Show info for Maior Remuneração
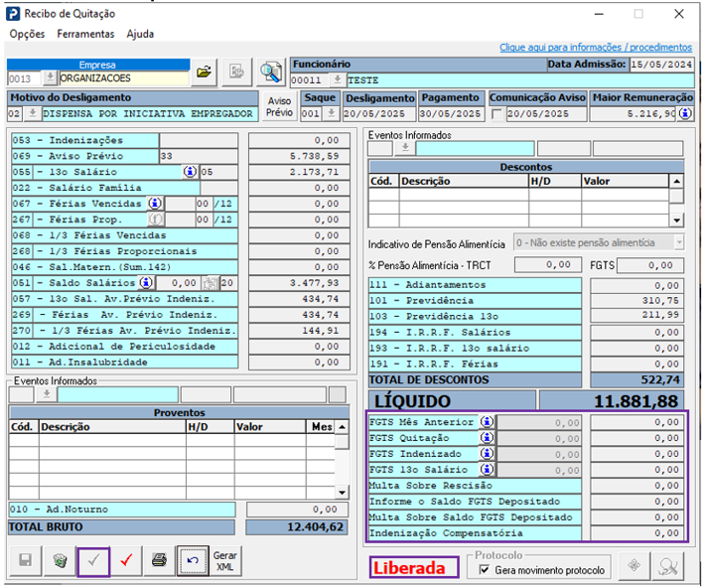The height and width of the screenshot is (588, 703). (684, 114)
